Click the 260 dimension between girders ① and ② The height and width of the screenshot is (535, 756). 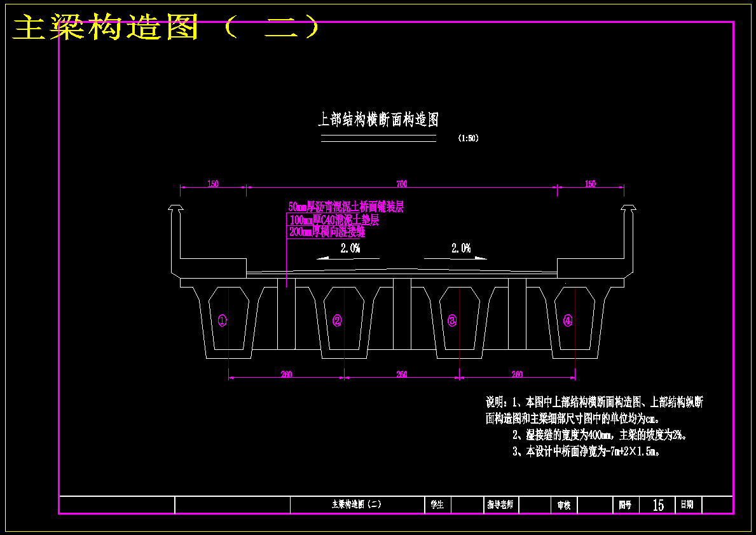pyautogui.click(x=286, y=374)
